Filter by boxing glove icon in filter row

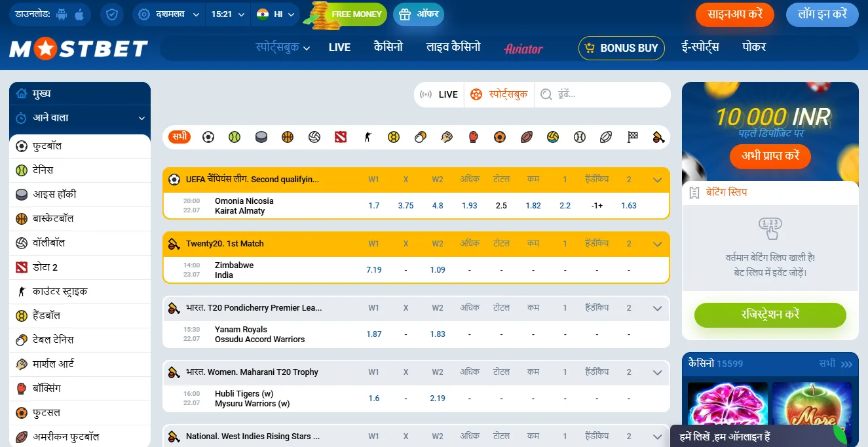[474, 137]
